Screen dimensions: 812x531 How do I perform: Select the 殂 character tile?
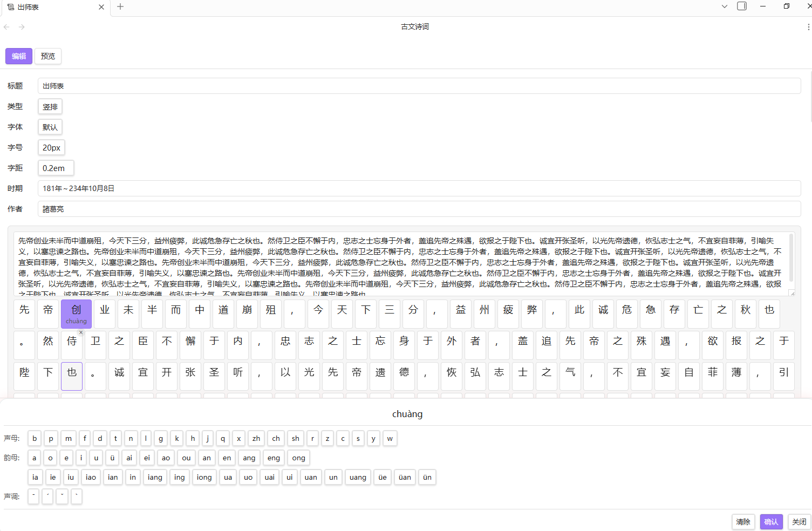click(x=271, y=314)
